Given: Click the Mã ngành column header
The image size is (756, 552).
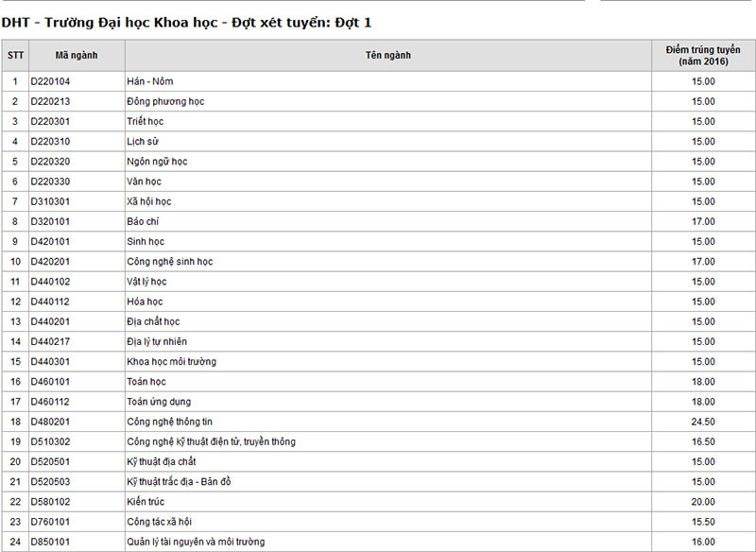Looking at the screenshot, I should click(x=76, y=55).
